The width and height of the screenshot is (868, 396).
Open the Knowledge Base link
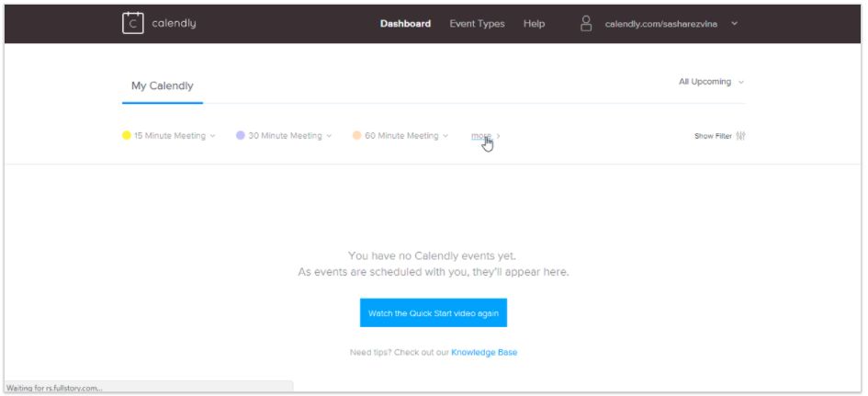coord(484,352)
